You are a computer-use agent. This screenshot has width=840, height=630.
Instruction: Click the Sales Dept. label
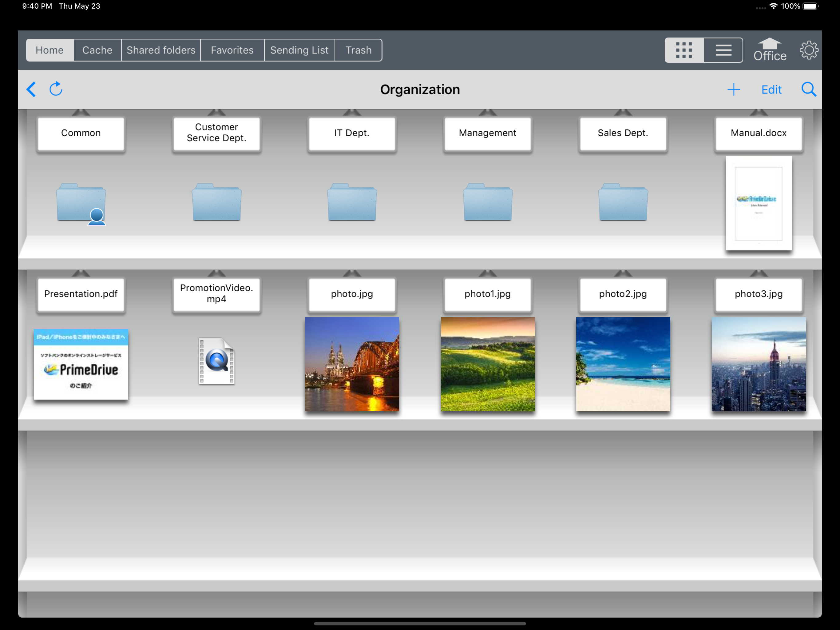pos(623,134)
